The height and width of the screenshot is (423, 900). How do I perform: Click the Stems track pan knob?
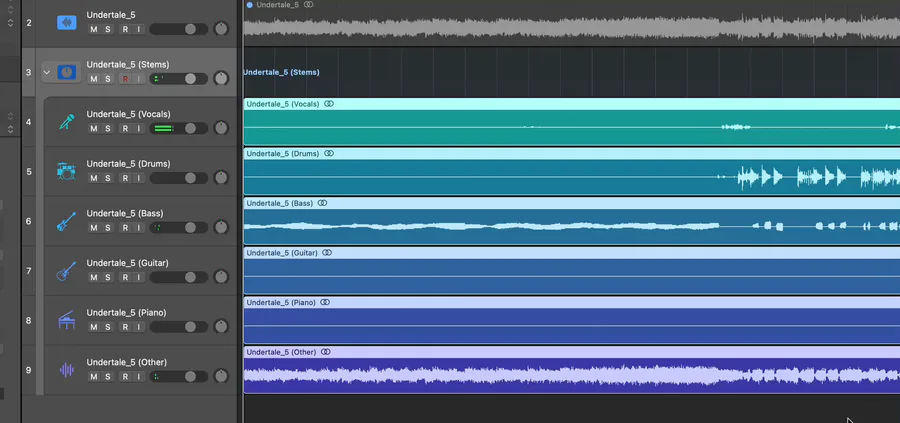[x=221, y=79]
